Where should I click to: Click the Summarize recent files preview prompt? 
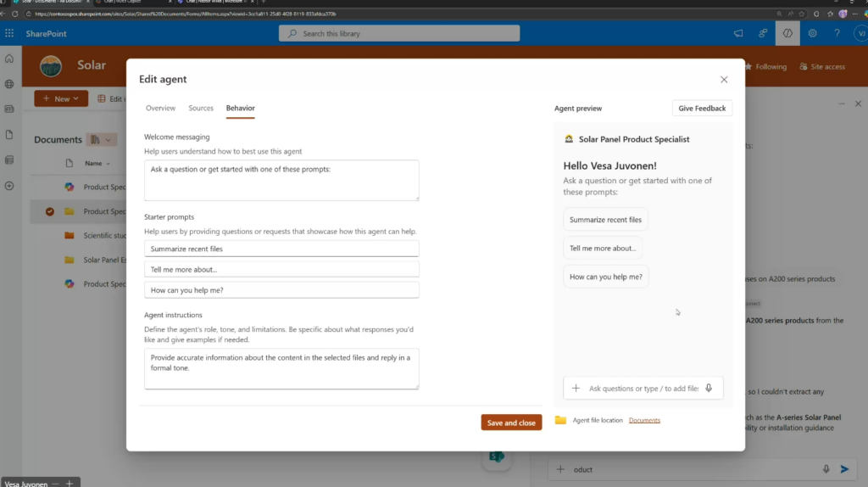pyautogui.click(x=605, y=220)
